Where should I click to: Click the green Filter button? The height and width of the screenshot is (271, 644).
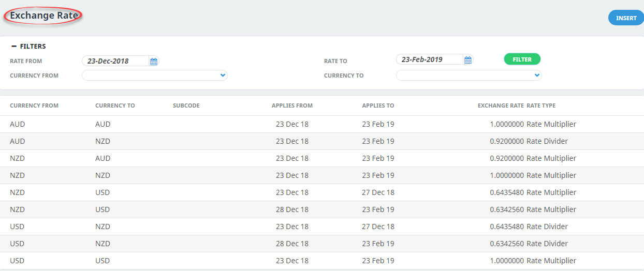tap(522, 59)
